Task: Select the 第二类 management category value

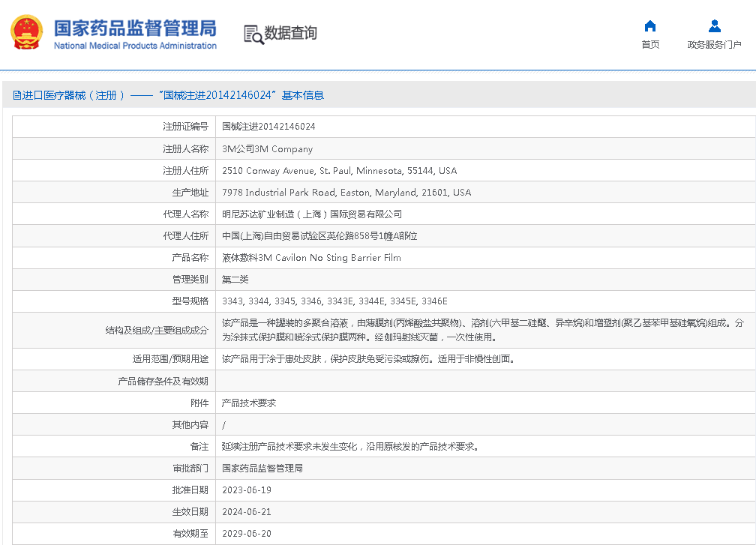Action: (235, 280)
